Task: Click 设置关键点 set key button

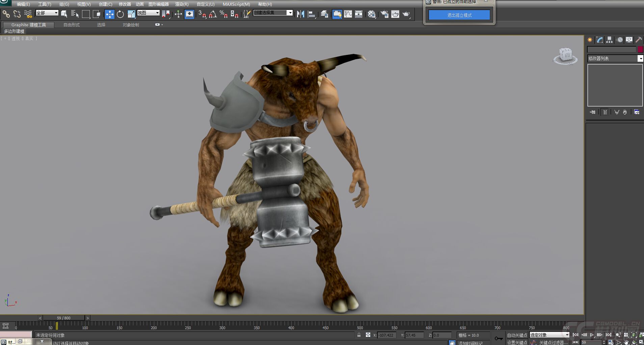Action: 517,342
